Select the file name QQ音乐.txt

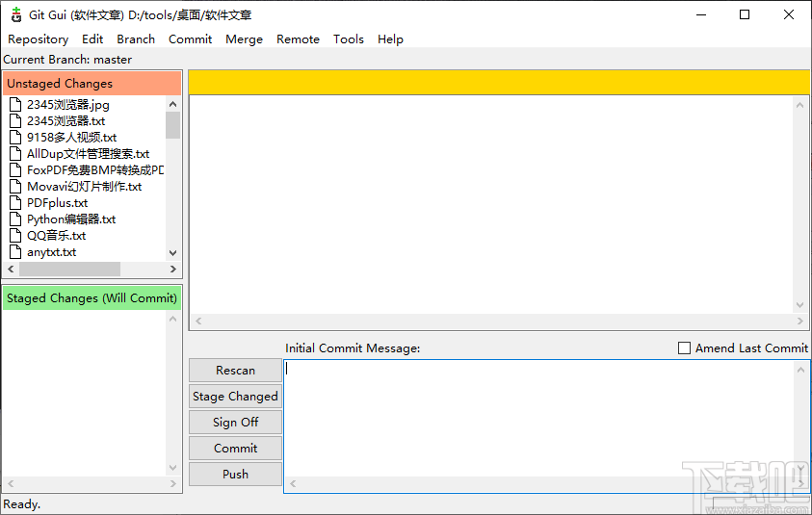coord(56,236)
